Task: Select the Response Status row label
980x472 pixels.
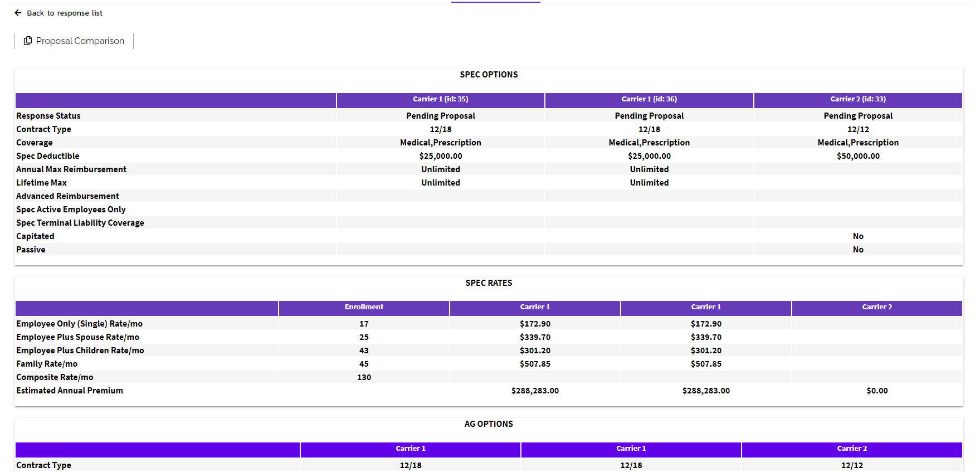Action: (48, 116)
